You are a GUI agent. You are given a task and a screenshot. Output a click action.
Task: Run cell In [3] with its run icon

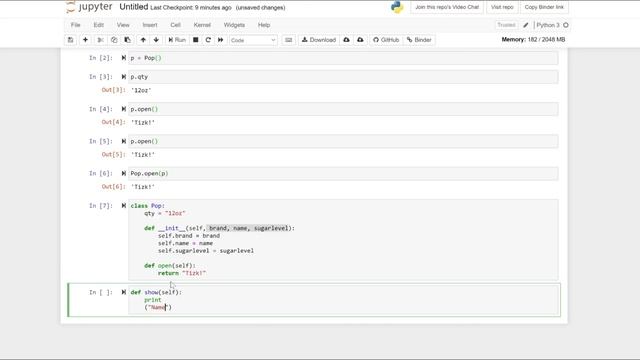124,77
